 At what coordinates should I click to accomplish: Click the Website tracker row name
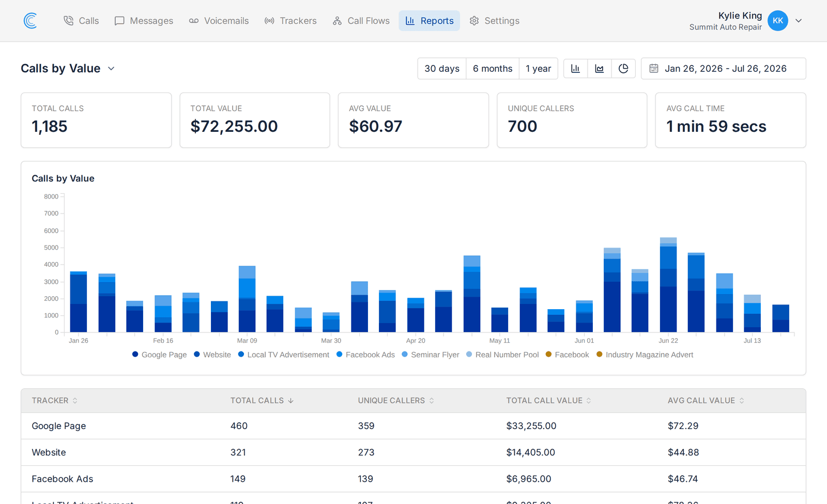49,452
